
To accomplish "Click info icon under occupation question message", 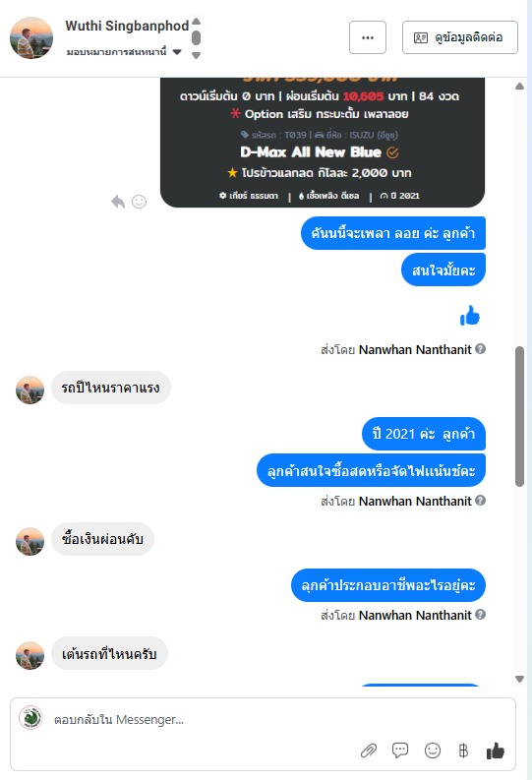I will [480, 615].
